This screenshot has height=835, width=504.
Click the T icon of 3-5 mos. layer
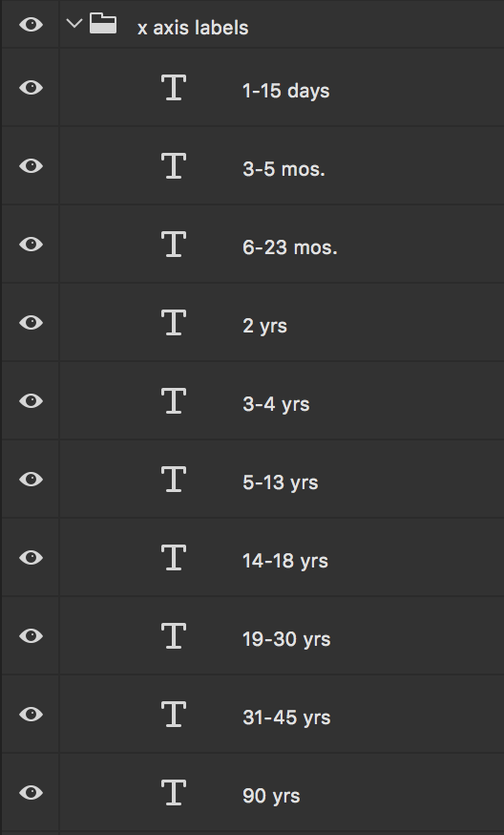pyautogui.click(x=174, y=165)
